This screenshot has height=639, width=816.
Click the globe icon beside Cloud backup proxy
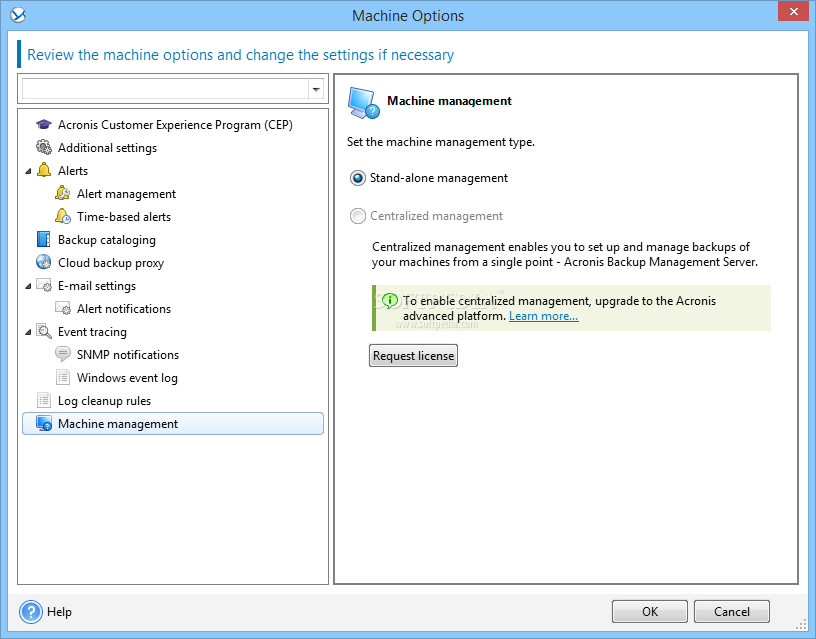44,262
